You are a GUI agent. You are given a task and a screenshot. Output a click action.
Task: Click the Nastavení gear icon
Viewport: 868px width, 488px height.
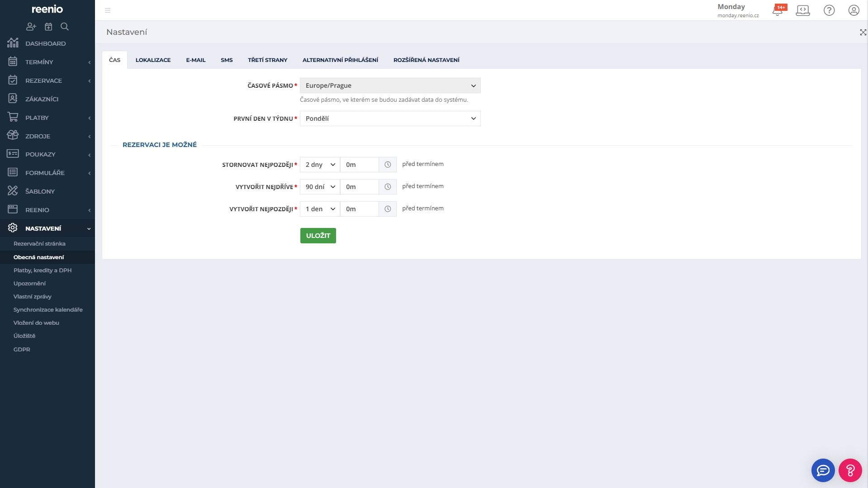tap(13, 228)
